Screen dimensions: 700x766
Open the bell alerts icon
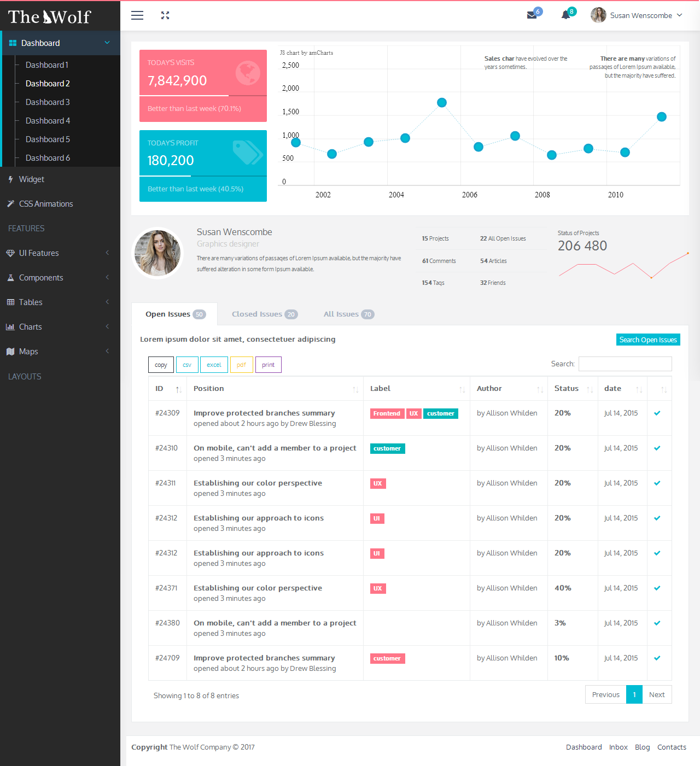coord(565,15)
